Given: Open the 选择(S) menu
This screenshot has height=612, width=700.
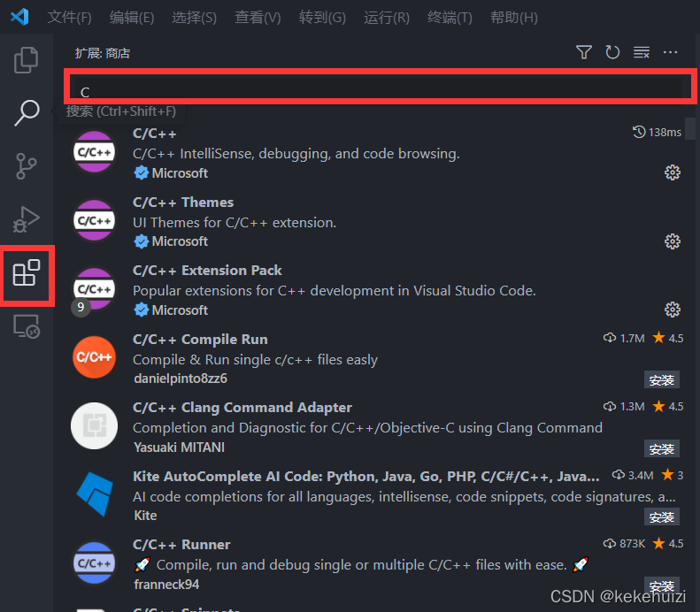Looking at the screenshot, I should pyautogui.click(x=194, y=18).
